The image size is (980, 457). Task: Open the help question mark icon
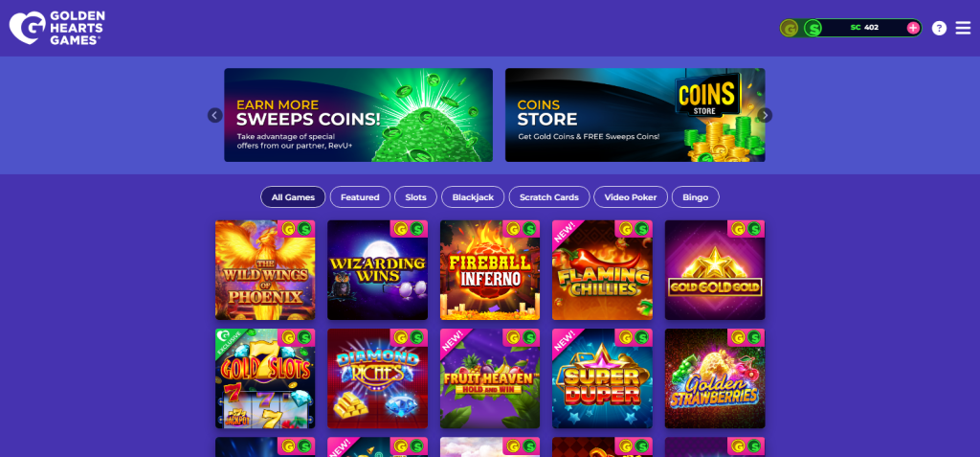(x=939, y=28)
